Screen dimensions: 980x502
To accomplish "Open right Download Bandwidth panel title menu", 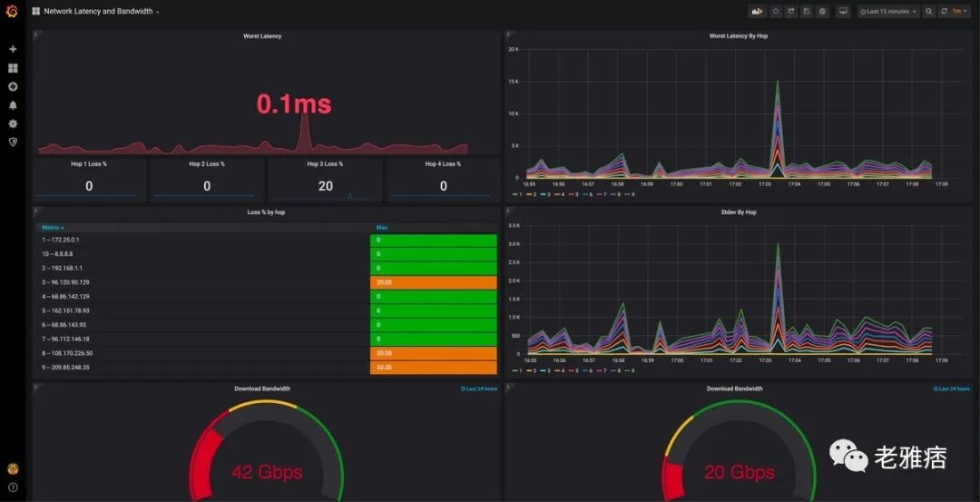I will 734,389.
